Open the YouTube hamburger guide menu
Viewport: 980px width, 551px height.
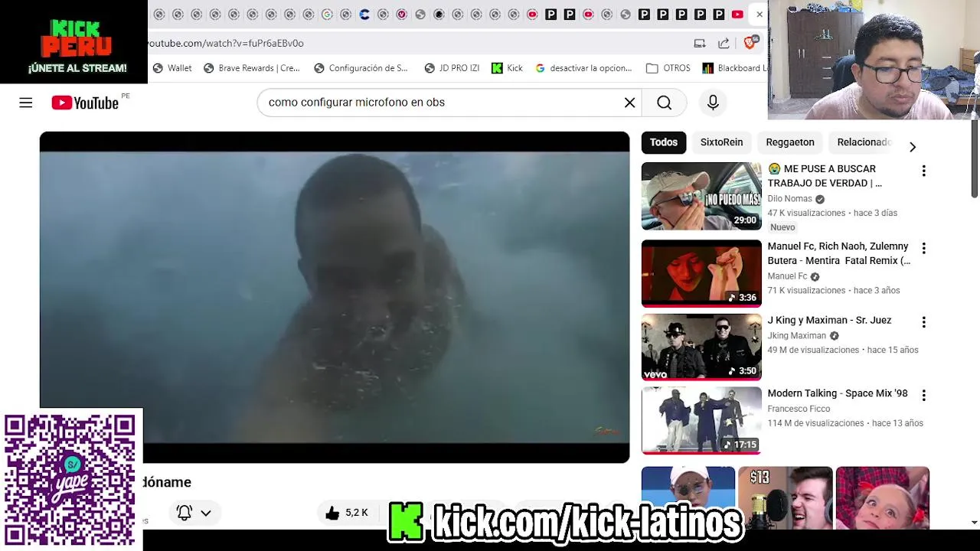point(26,103)
